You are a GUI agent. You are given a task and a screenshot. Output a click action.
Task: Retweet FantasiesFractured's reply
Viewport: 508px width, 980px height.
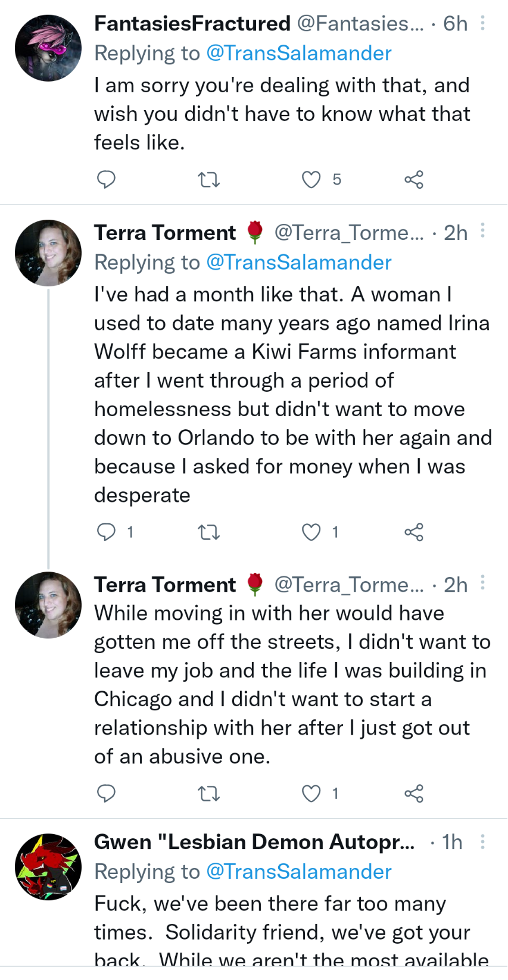click(208, 179)
